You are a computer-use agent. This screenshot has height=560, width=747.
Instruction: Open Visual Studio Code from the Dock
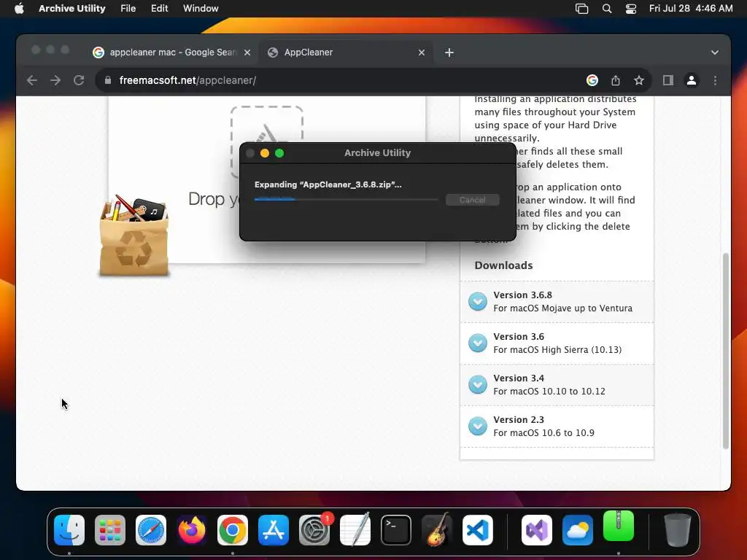[478, 530]
